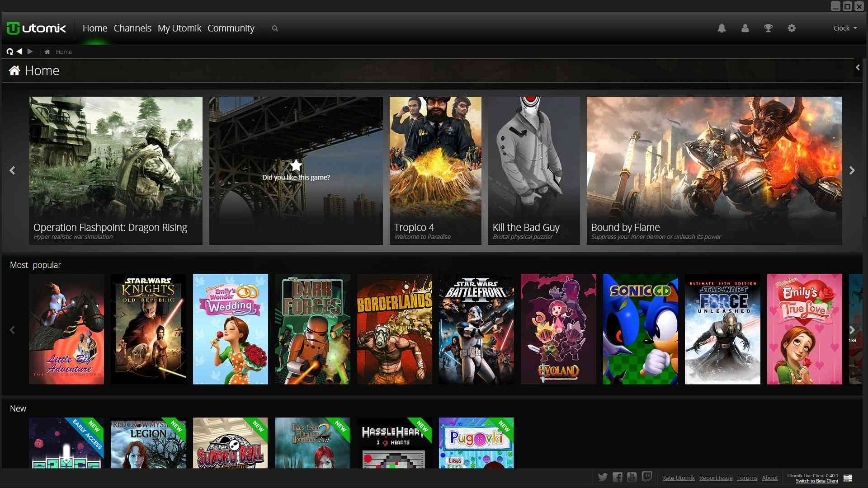Screen dimensions: 868x488
Task: Open Borderlands game thumbnail
Action: click(x=394, y=329)
